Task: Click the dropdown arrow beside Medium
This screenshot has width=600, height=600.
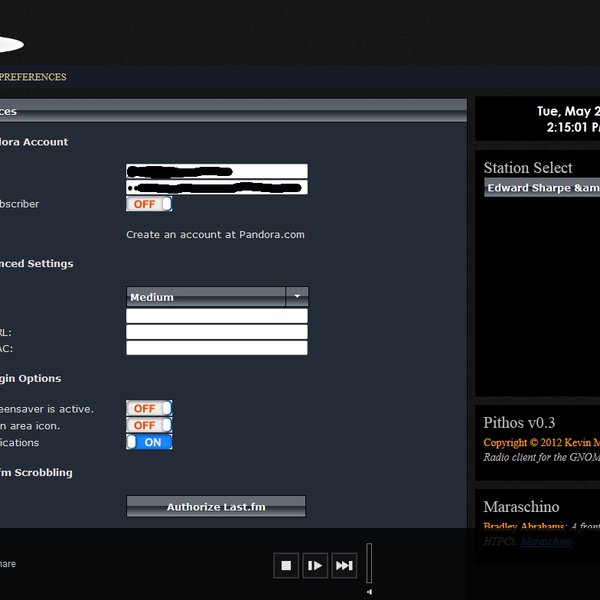Action: pos(297,297)
